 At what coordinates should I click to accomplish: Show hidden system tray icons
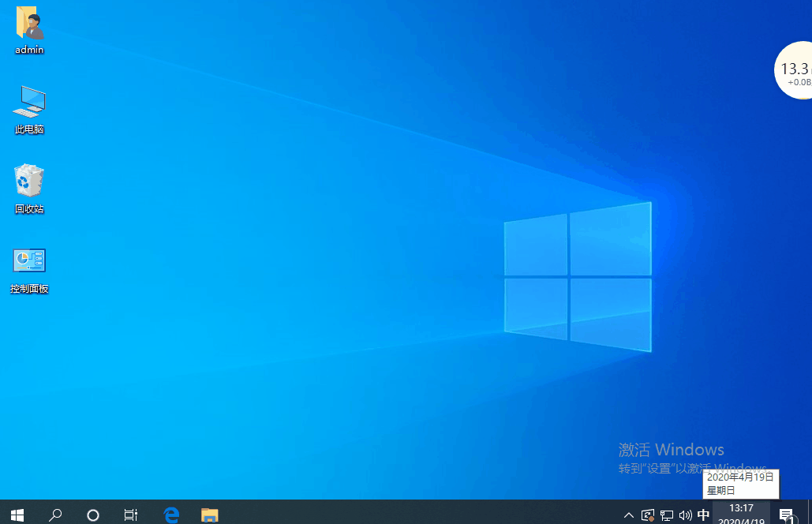click(x=628, y=515)
